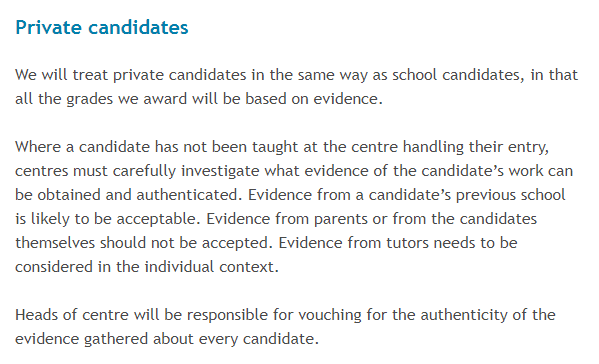This screenshot has height=364, width=599.
Task: Click the words "based on evidence"
Action: (311, 99)
